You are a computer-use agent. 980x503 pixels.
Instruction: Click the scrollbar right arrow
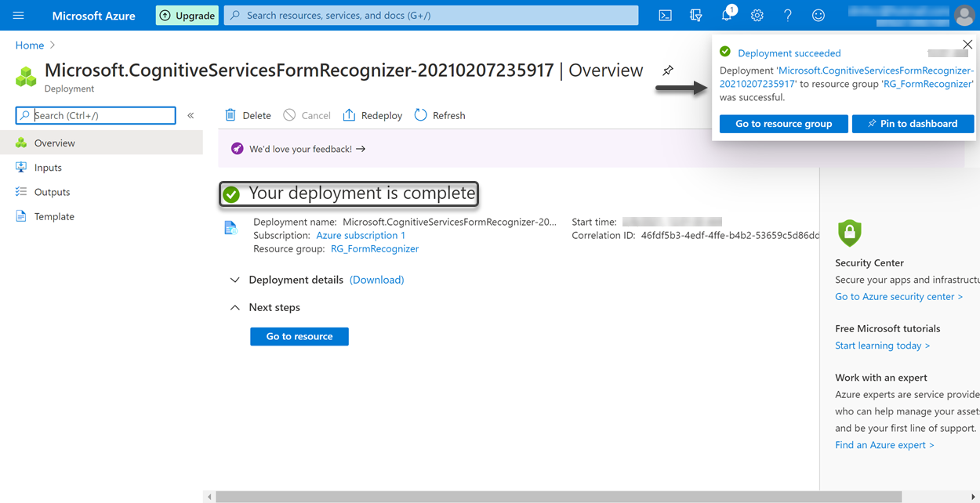point(973,497)
